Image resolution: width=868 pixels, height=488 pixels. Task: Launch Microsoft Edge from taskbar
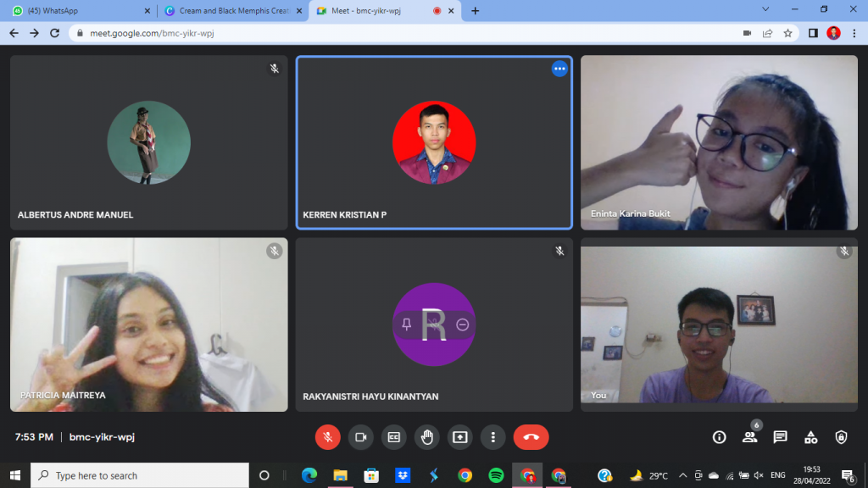click(309, 475)
